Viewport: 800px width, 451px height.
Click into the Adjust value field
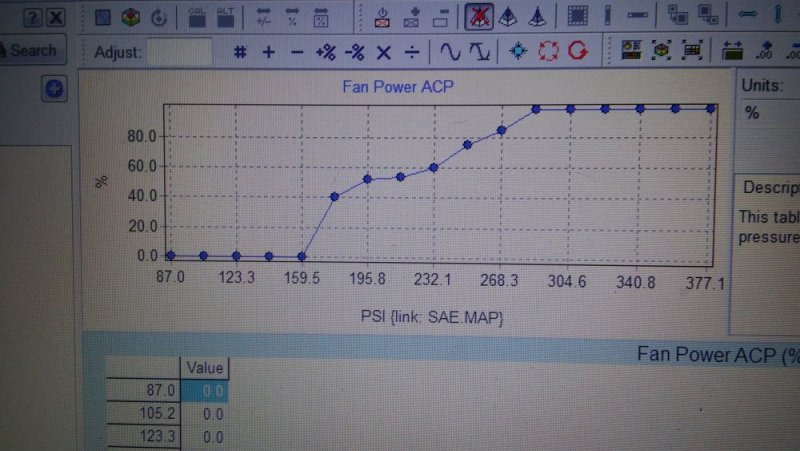(x=179, y=52)
